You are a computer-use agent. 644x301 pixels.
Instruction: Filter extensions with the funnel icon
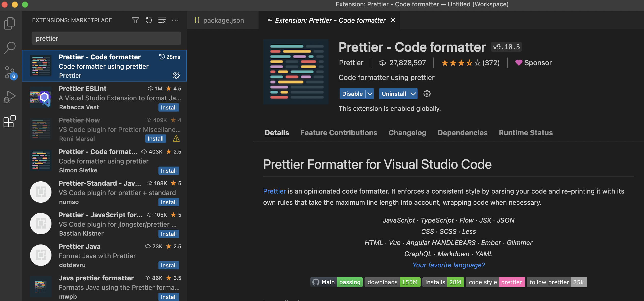click(x=135, y=20)
